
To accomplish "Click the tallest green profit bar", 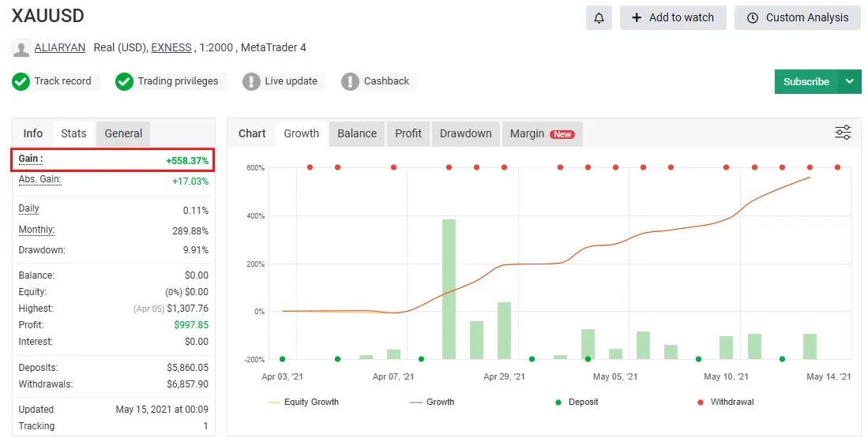I will (449, 289).
